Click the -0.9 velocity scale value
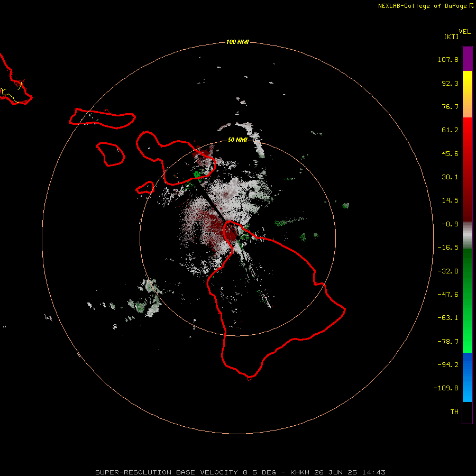 450,224
